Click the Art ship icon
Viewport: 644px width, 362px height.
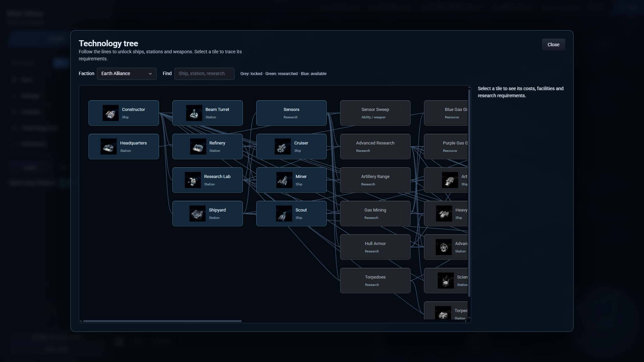[450, 180]
